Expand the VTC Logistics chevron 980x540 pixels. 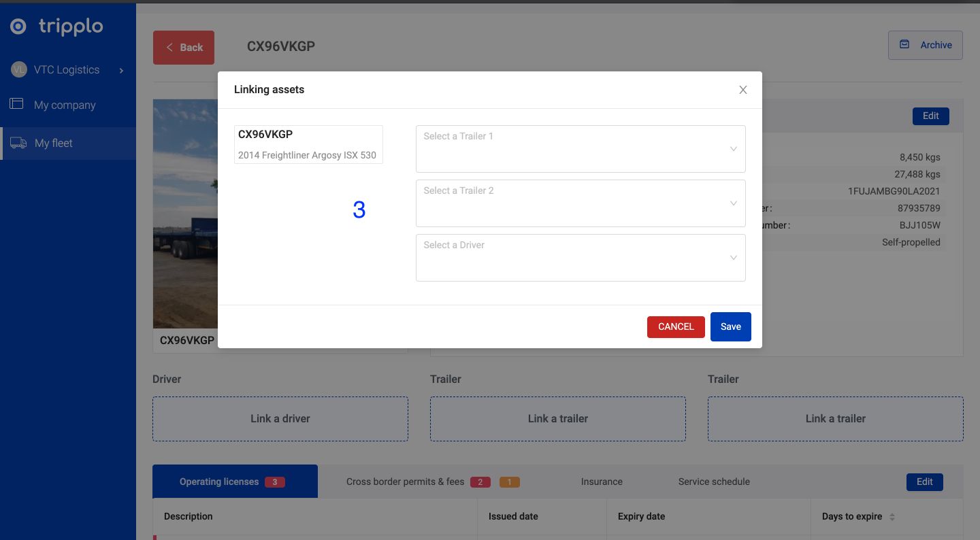pyautogui.click(x=121, y=70)
